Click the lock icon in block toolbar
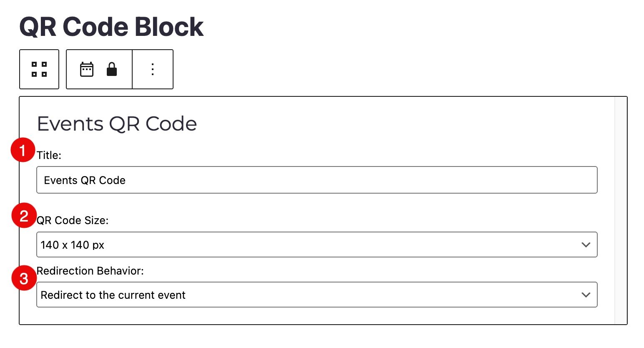This screenshot has height=348, width=644. pos(112,69)
